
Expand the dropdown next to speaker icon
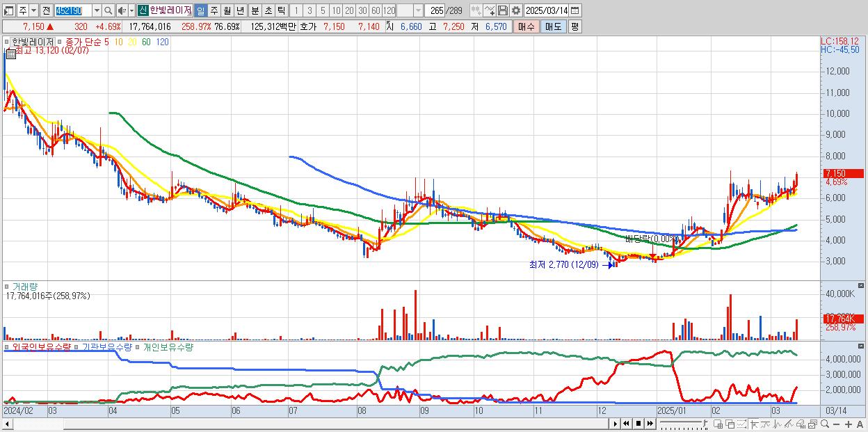pos(131,10)
